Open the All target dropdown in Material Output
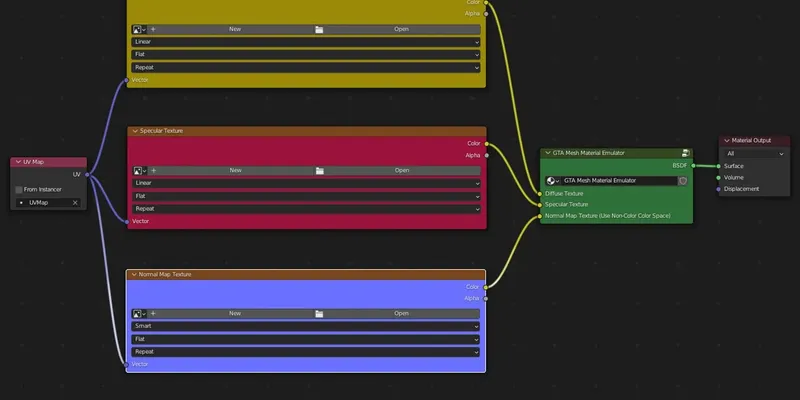Viewport: 800px width, 400px height. coord(754,153)
